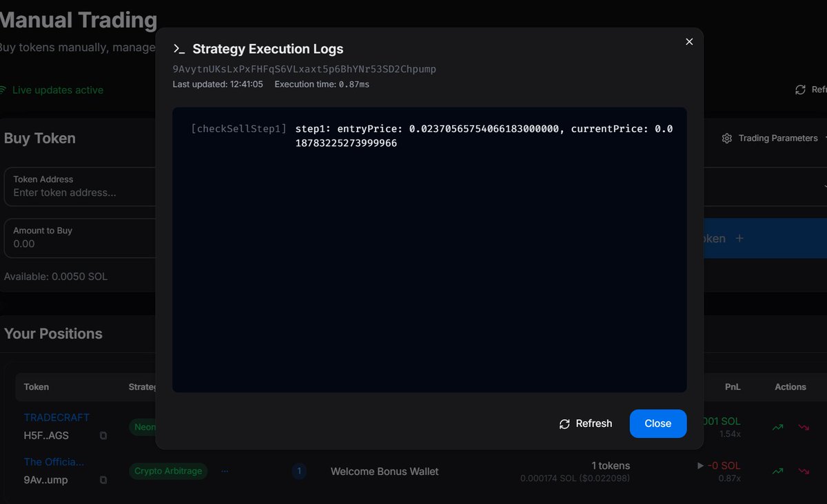The height and width of the screenshot is (504, 827).
Task: Click the Your Positions heading
Action: click(x=53, y=334)
